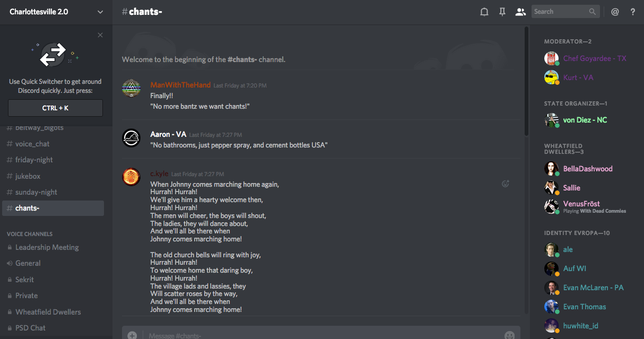Viewport: 644px width, 339px height.
Task: Open the sunday-night channel
Action: (36, 192)
